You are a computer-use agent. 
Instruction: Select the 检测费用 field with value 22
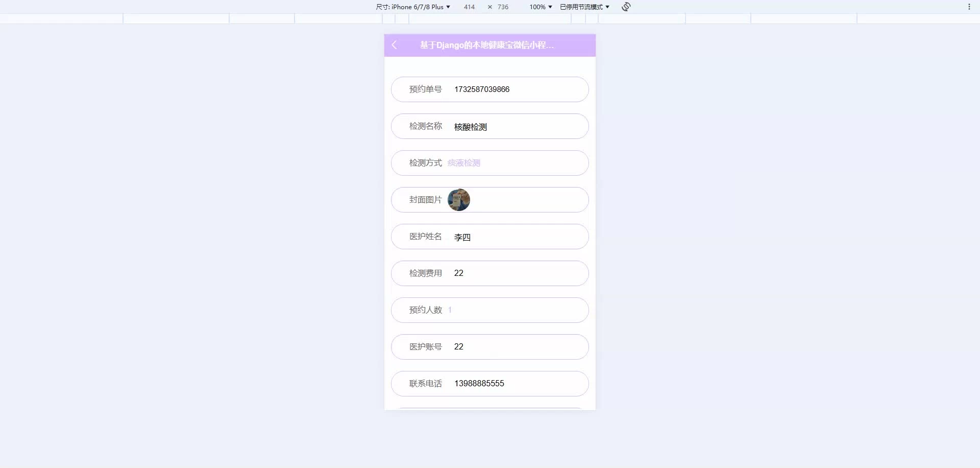490,273
